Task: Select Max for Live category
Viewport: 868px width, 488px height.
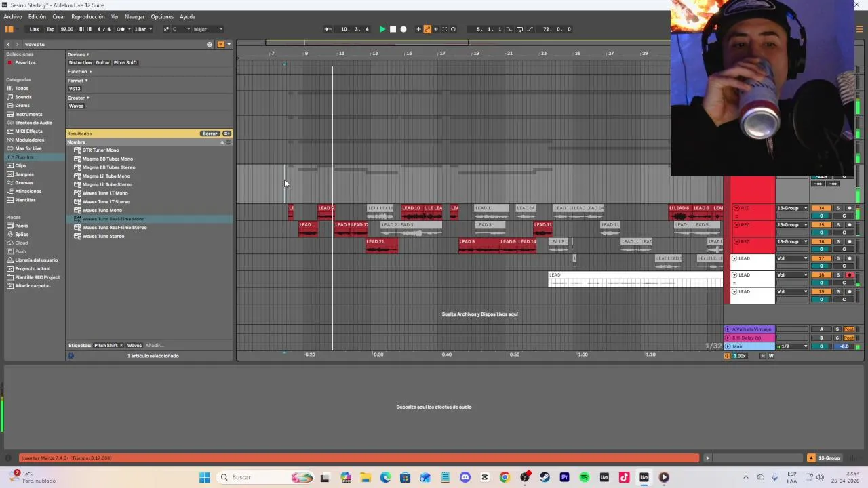Action: coord(28,148)
